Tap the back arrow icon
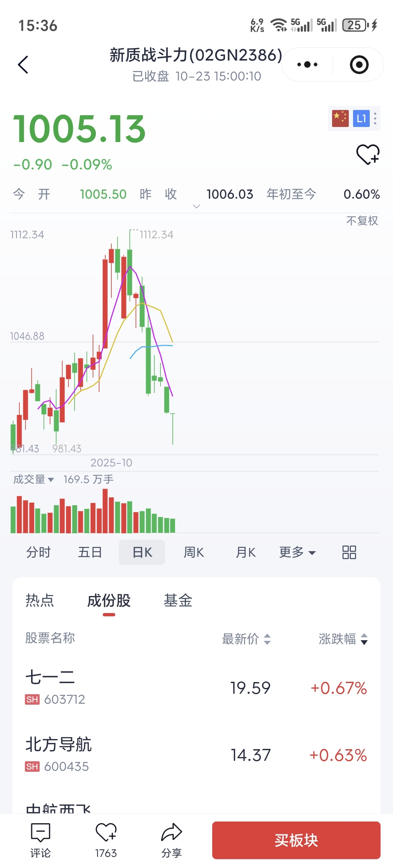 point(23,65)
